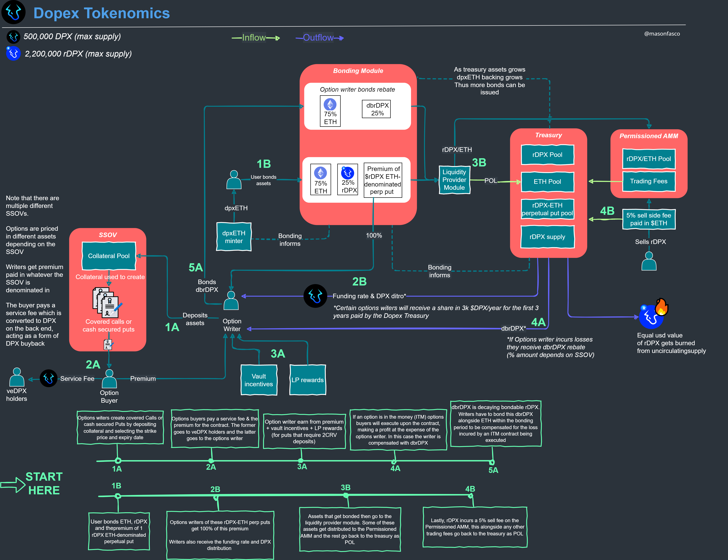Image resolution: width=728 pixels, height=560 pixels.
Task: Click the rDPX Pool box in the Treasury
Action: point(547,155)
